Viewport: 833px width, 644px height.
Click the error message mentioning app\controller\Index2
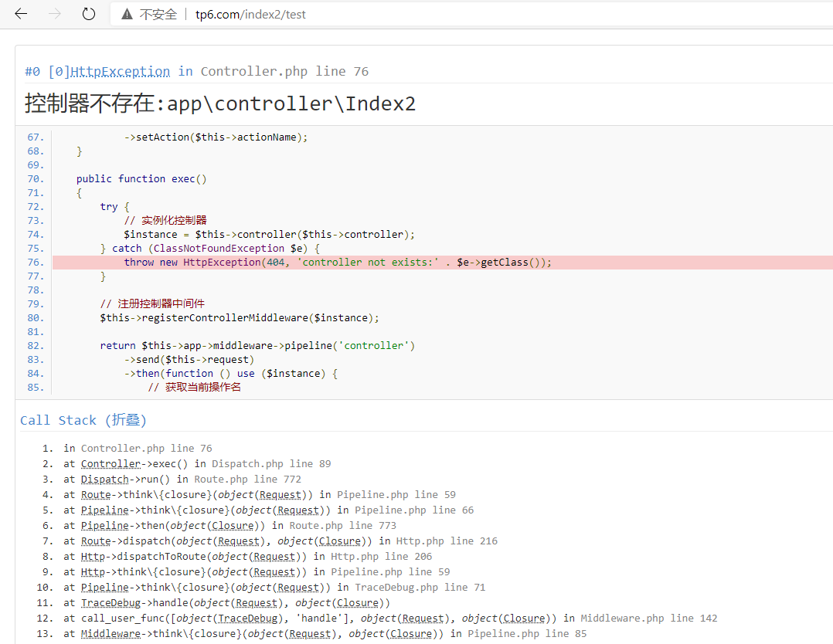coord(220,103)
